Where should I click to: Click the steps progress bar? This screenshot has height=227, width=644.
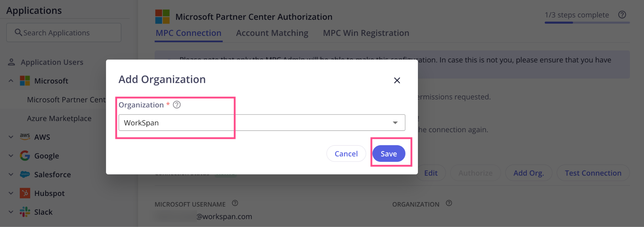coord(587,22)
